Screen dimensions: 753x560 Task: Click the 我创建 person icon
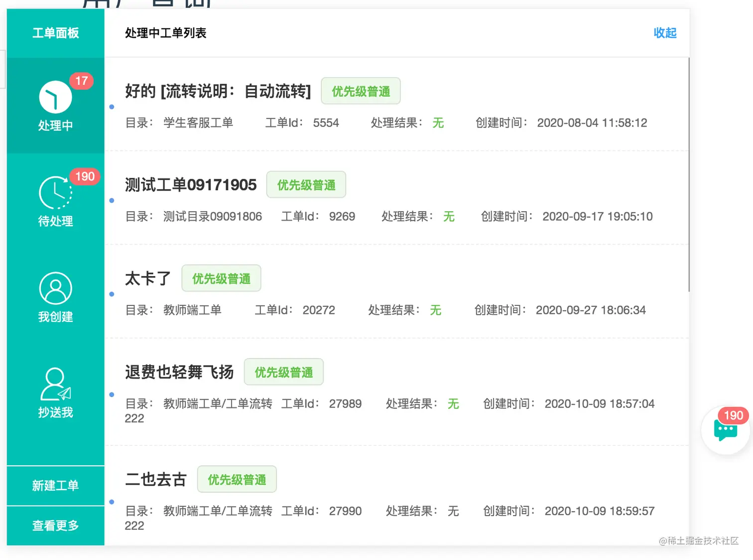pos(55,288)
